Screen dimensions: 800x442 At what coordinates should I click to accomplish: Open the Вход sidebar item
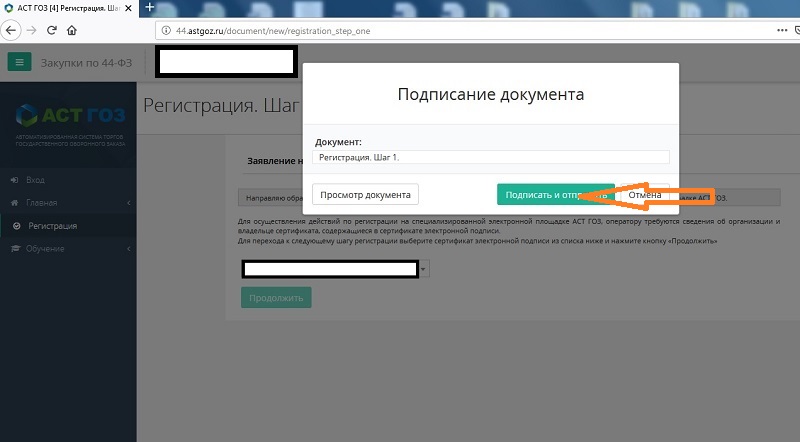(x=35, y=180)
